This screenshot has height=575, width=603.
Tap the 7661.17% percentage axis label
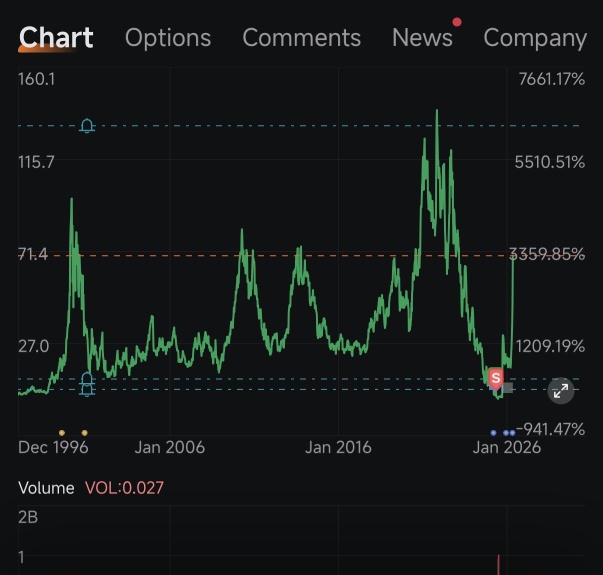pos(551,79)
